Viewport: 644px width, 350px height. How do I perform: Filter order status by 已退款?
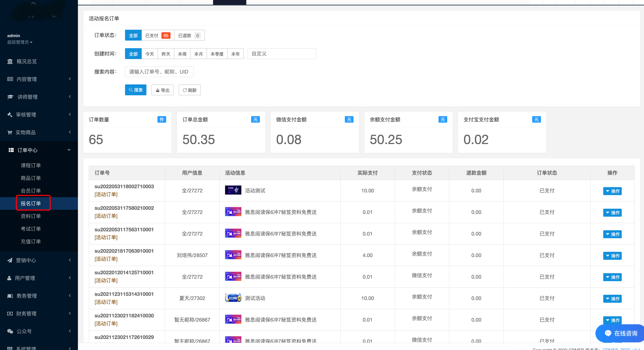click(x=189, y=35)
